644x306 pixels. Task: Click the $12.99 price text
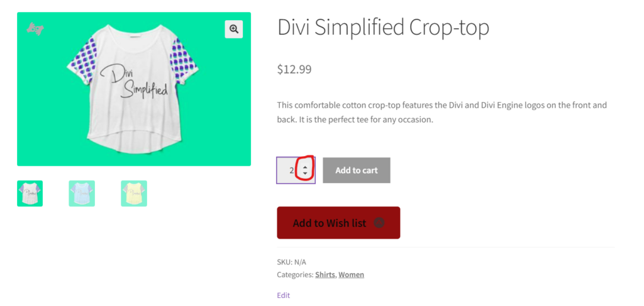[x=294, y=69]
